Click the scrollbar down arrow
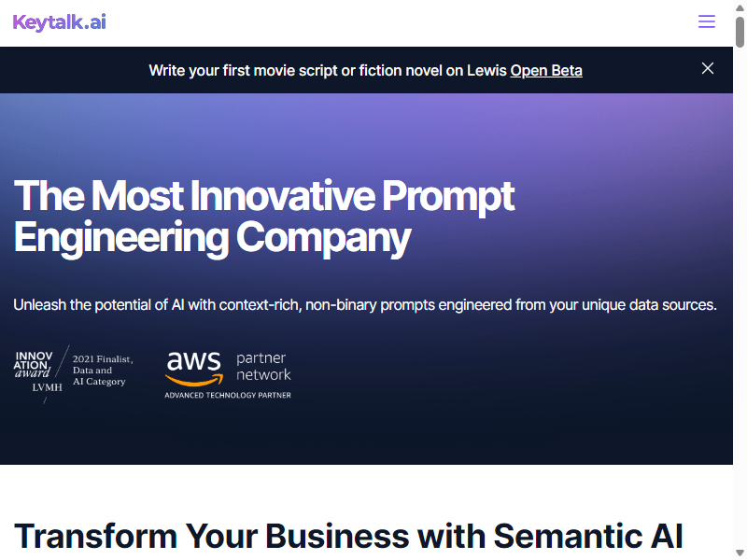 click(x=740, y=553)
